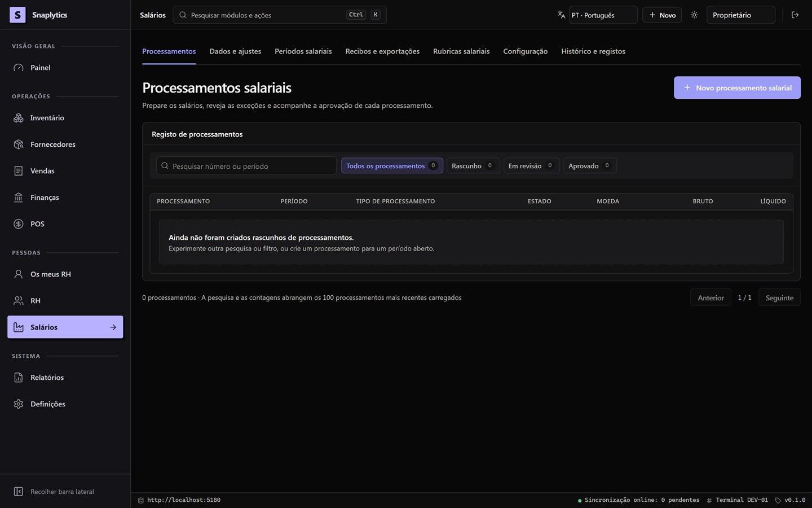Open the Painel dashboard icon
This screenshot has height=508, width=812.
[x=19, y=68]
